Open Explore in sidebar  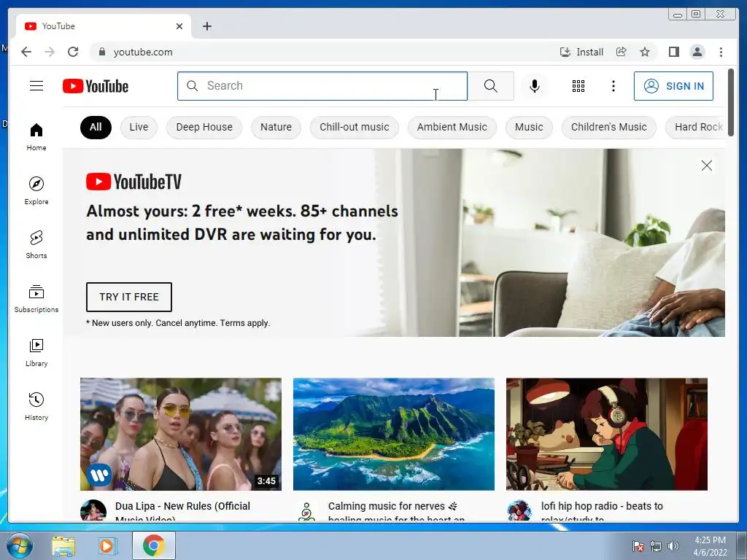(36, 190)
